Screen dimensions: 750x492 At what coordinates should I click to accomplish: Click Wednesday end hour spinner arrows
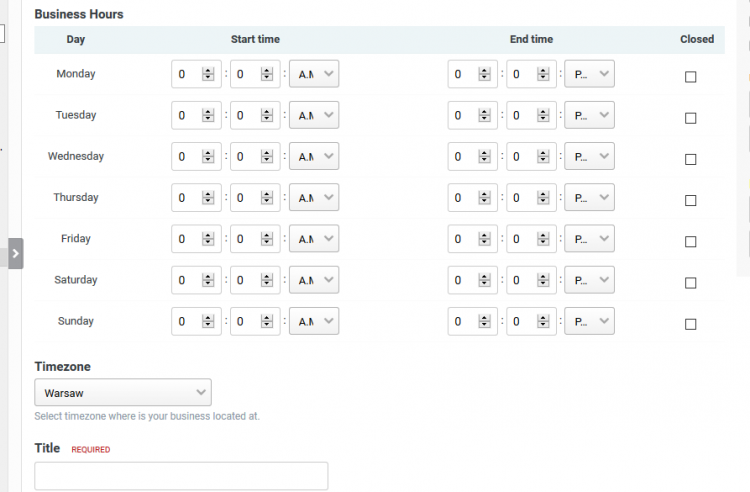coord(485,156)
